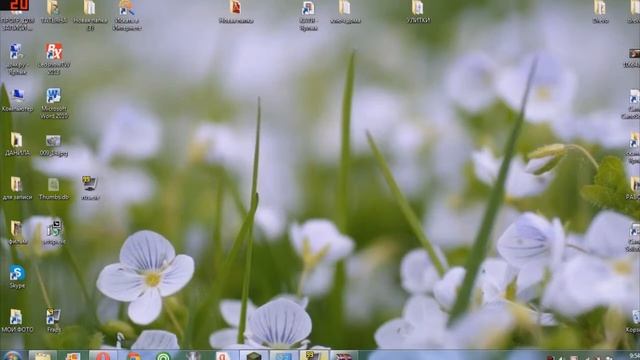Image resolution: width=640 pixels, height=360 pixels.
Task: Open the фильмы folder icon
Action: [17, 232]
